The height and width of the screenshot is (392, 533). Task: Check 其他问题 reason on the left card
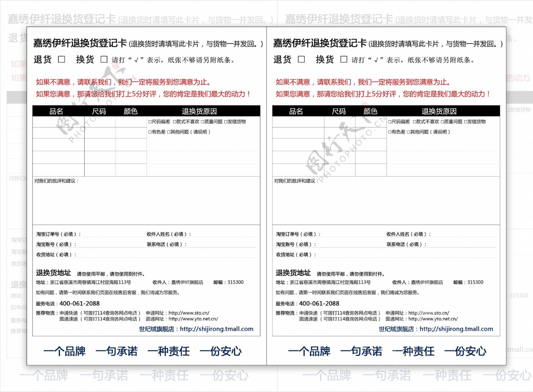[169, 132]
